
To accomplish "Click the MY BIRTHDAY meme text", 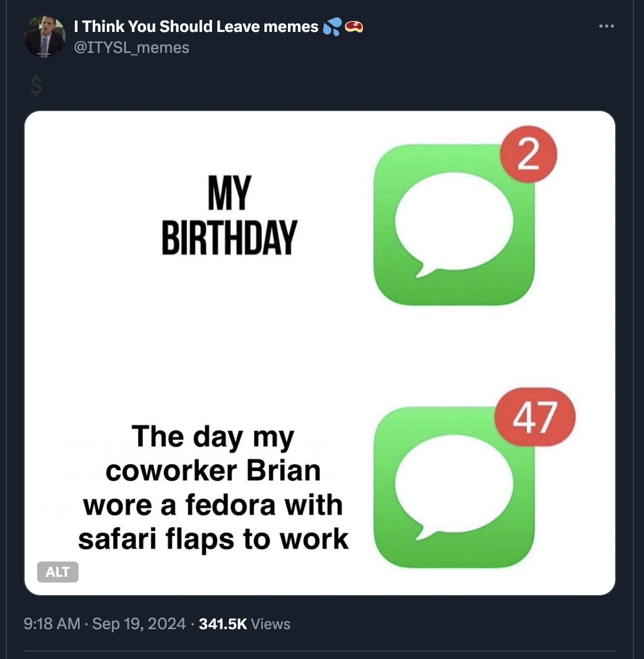I will [x=229, y=215].
